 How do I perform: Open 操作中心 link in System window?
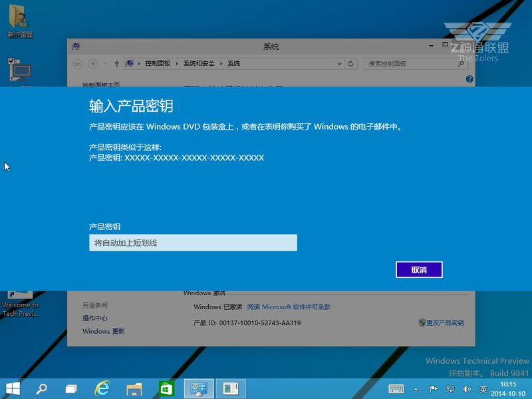tap(95, 319)
